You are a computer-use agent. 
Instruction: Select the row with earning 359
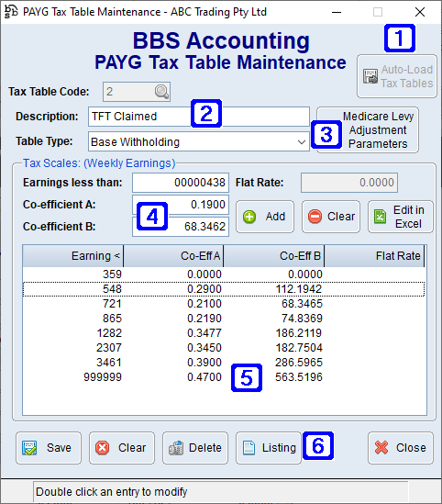[224, 274]
